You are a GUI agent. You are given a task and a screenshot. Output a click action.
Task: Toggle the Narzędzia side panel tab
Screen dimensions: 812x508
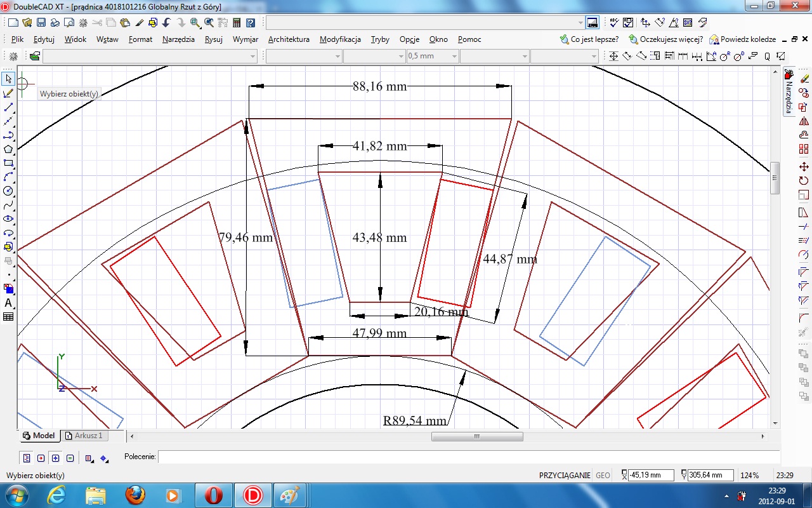point(789,92)
